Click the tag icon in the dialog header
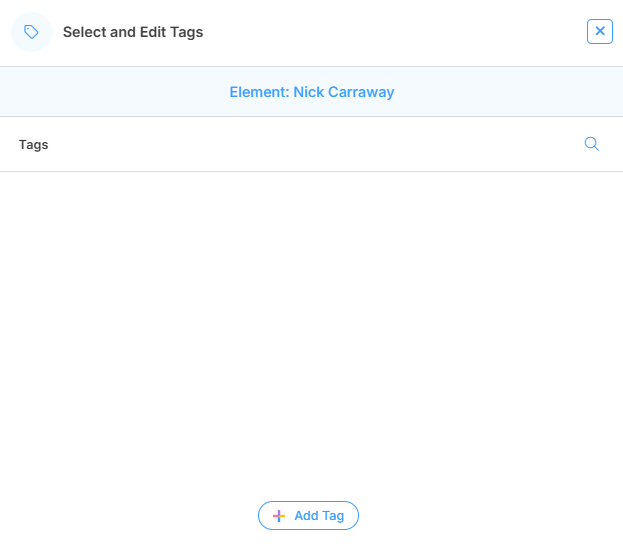623x546 pixels. pyautogui.click(x=31, y=32)
